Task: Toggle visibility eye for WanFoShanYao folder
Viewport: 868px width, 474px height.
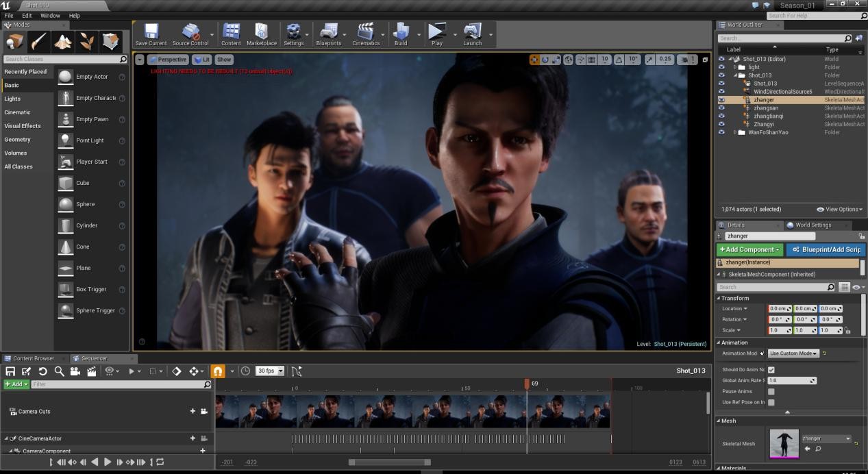Action: (x=721, y=132)
